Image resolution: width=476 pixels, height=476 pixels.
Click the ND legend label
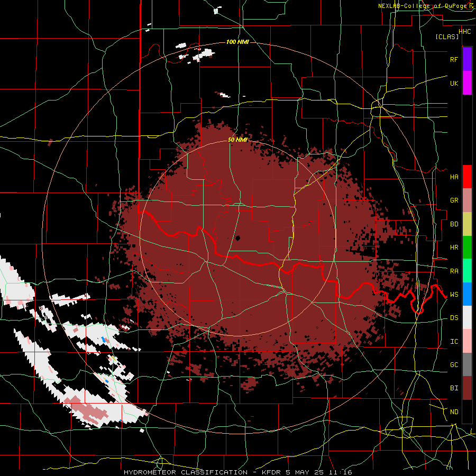click(454, 412)
